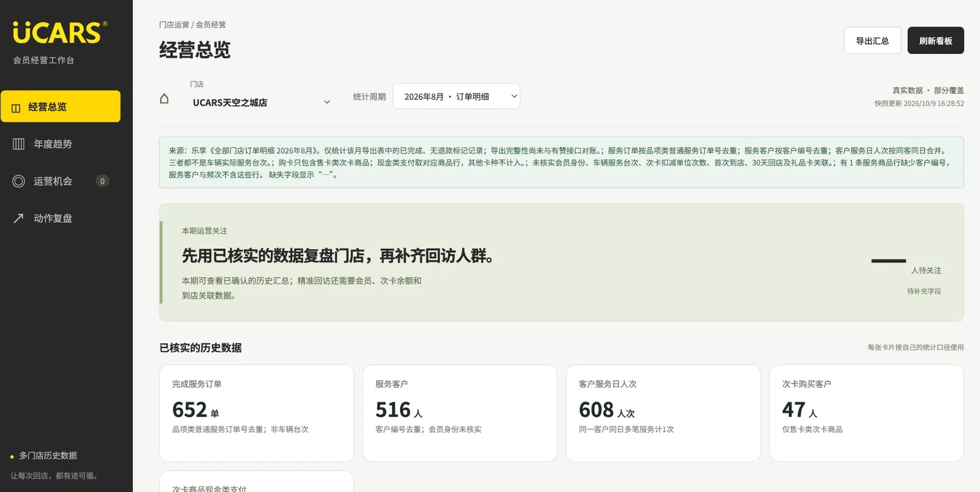Click the 本期运营关注 label
This screenshot has width=980, height=492.
(205, 231)
